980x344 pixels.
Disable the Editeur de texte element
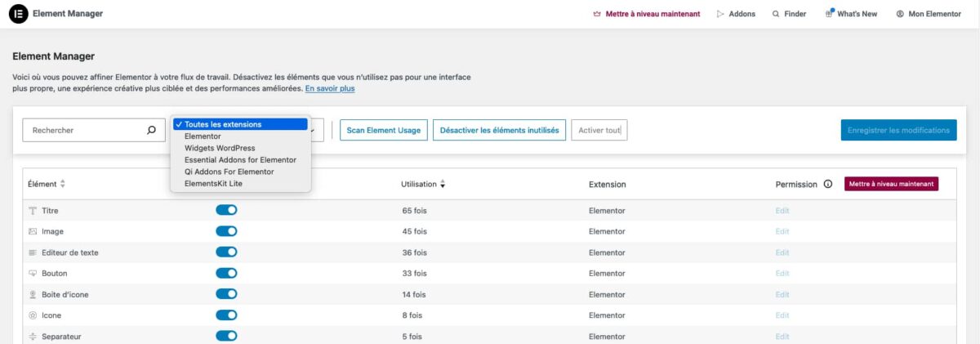pos(226,252)
